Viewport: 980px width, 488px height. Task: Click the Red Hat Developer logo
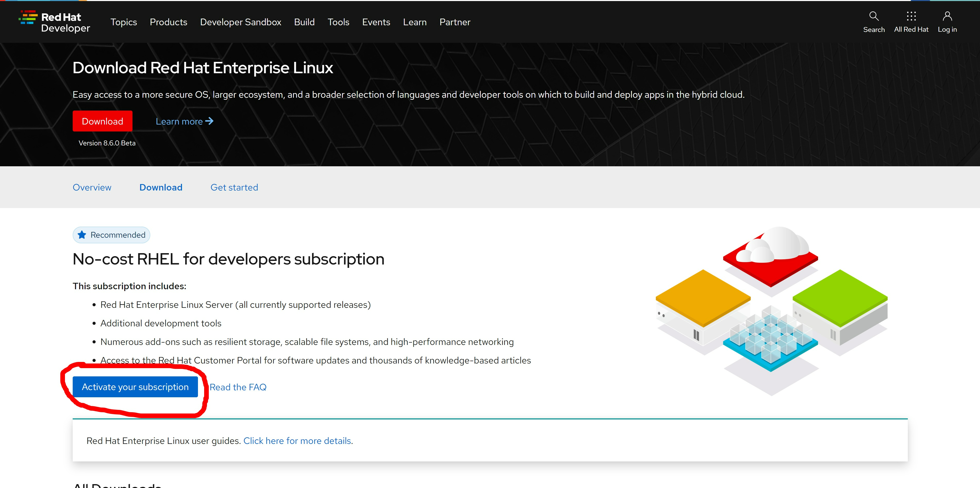tap(54, 22)
